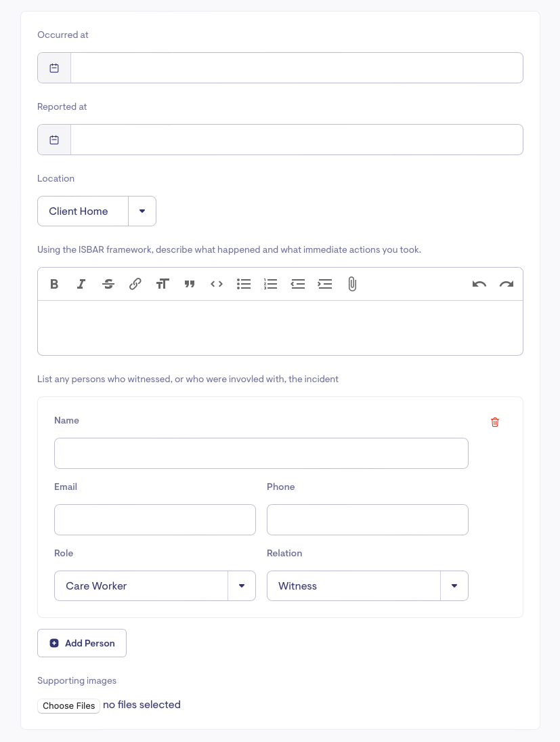Delete the person with the trash icon

tap(495, 422)
